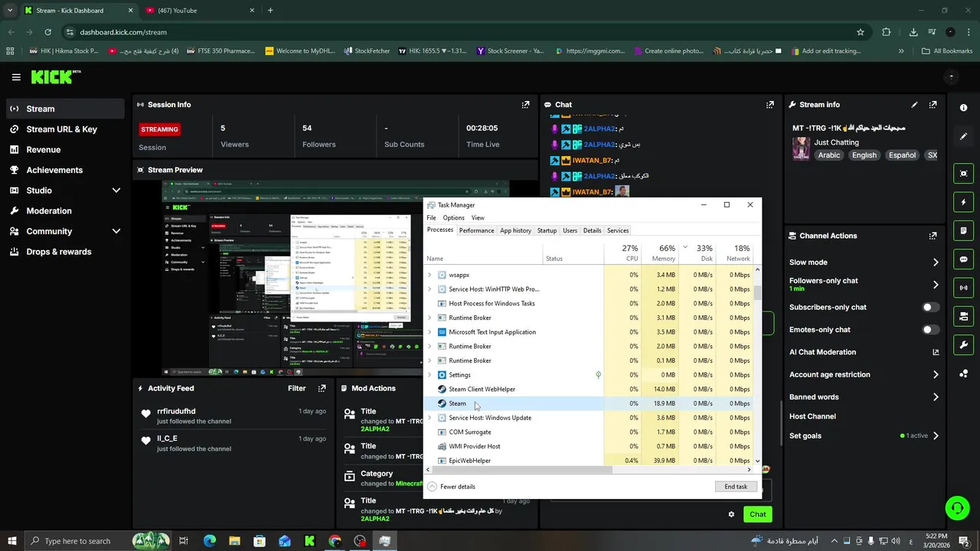Open Set goals chevron
This screenshot has height=551, width=980.
click(x=936, y=436)
